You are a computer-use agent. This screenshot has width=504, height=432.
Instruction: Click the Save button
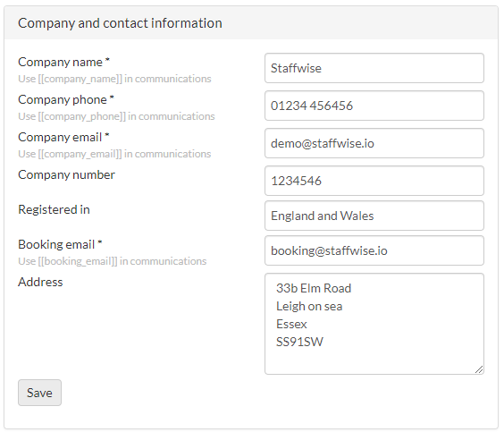pos(39,393)
